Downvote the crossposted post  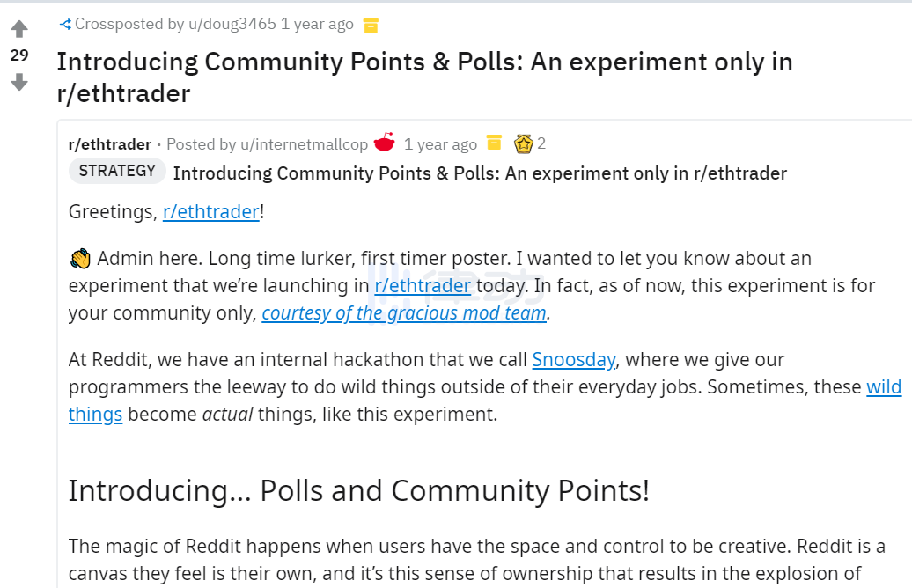[19, 82]
